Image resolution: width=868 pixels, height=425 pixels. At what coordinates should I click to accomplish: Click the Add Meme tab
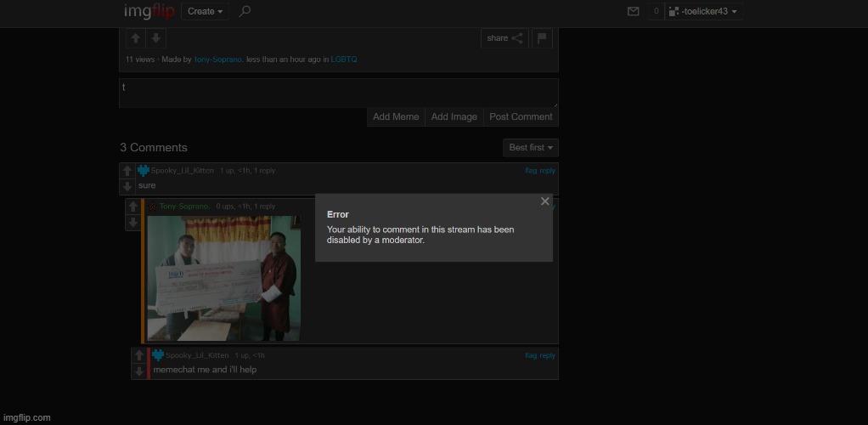[396, 117]
